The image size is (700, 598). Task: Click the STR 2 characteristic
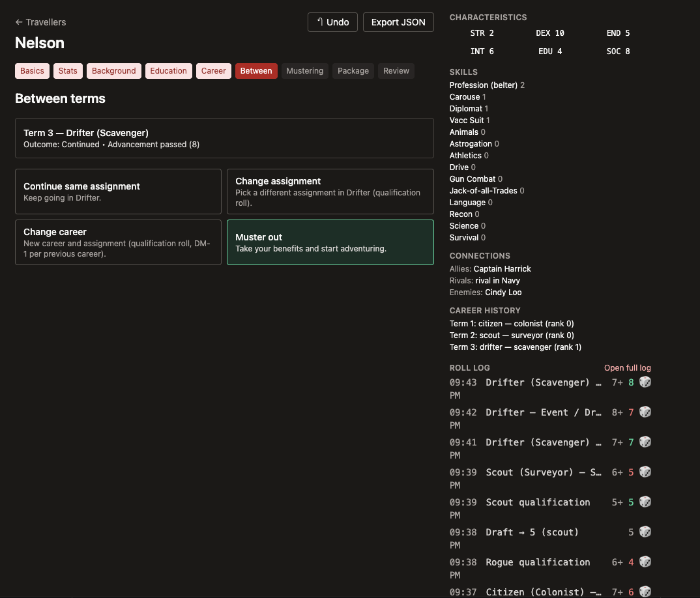[x=482, y=33]
